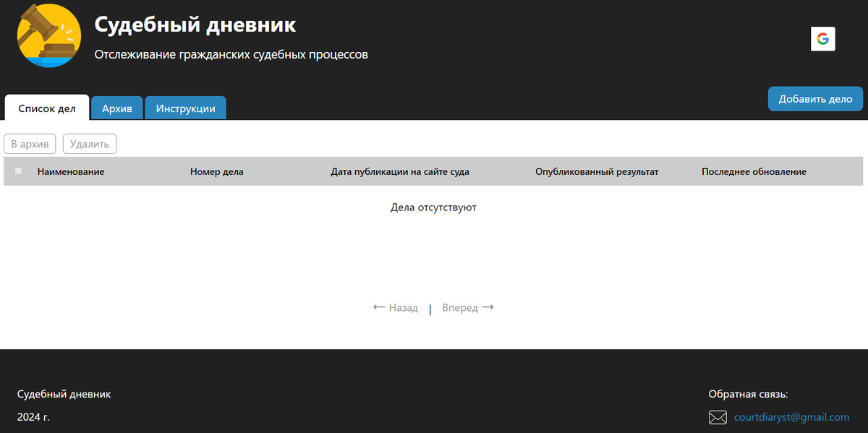Click the Добавить дело button
868x433 pixels.
point(815,99)
